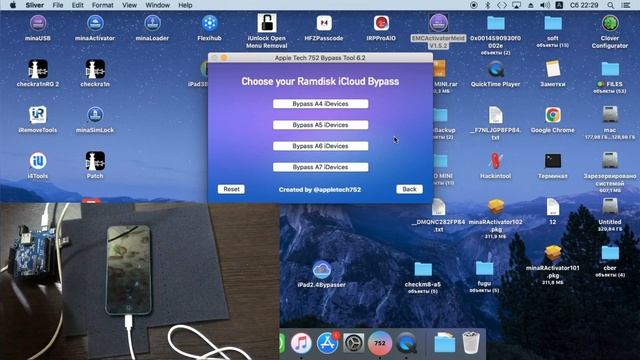Open the Apple menu
Viewport: 640px width, 360px height.
point(13,5)
